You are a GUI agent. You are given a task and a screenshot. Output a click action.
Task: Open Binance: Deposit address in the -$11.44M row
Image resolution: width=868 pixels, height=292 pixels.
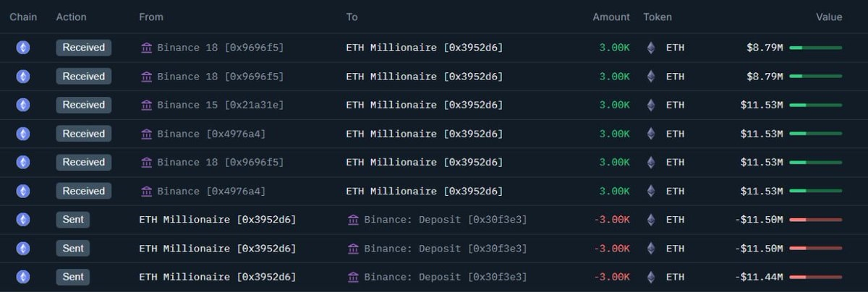(x=446, y=277)
